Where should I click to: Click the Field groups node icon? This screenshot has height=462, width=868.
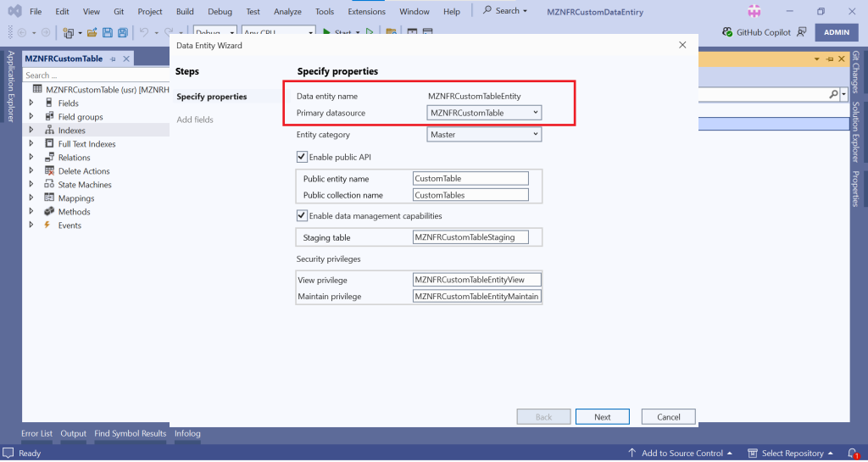pyautogui.click(x=49, y=117)
